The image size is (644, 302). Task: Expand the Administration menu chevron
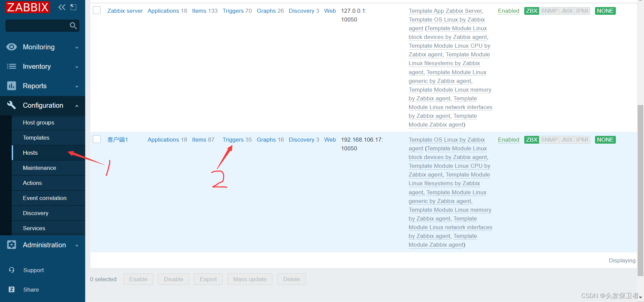click(77, 246)
